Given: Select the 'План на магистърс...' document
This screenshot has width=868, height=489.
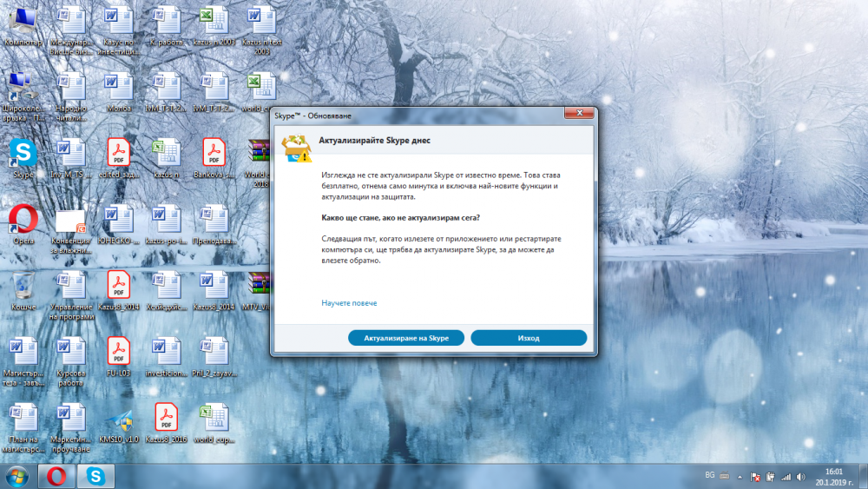Looking at the screenshot, I should click(23, 428).
